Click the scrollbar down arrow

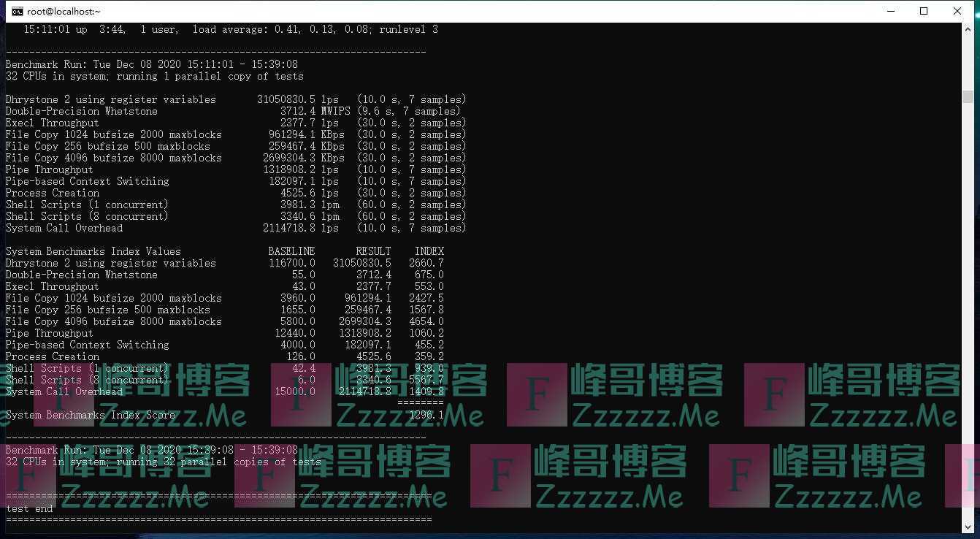[968, 526]
